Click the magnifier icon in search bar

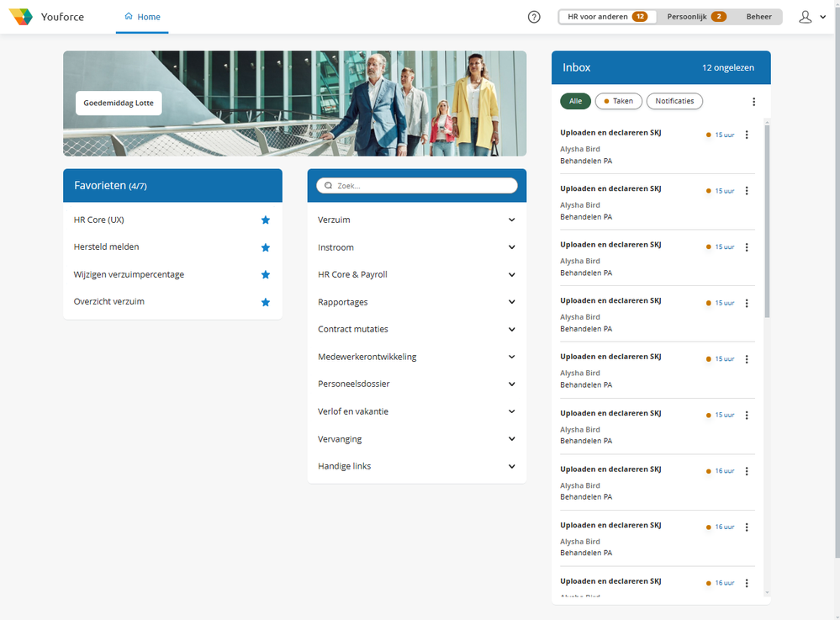click(329, 185)
